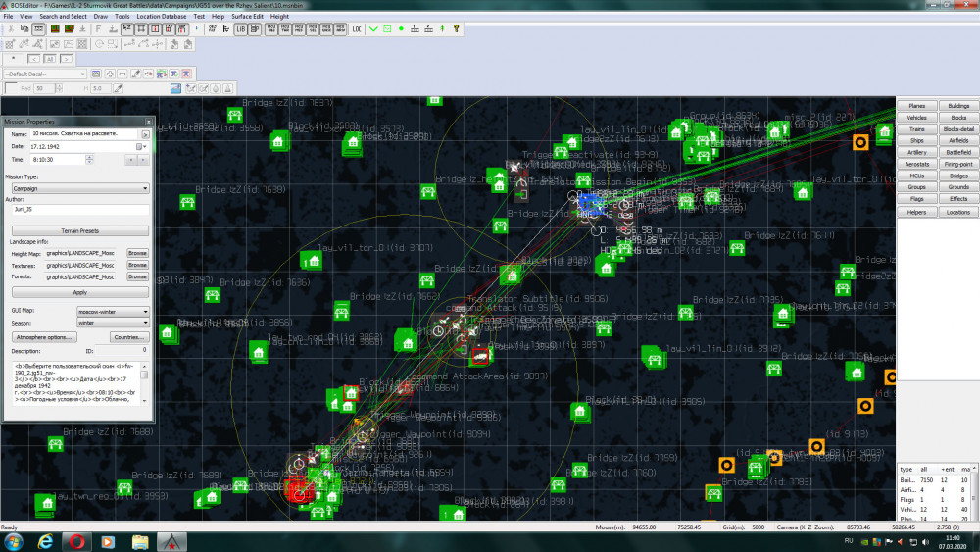Click the red-highlighted pi icon in decal toolbar
The width and height of the screenshot is (980, 552).
click(x=186, y=74)
